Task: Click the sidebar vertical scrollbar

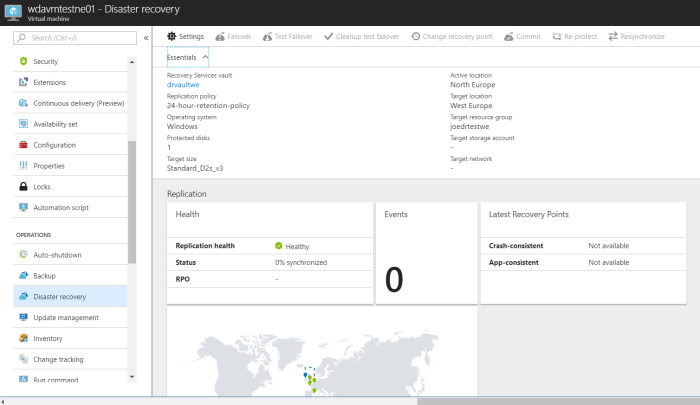Action: coord(132,200)
